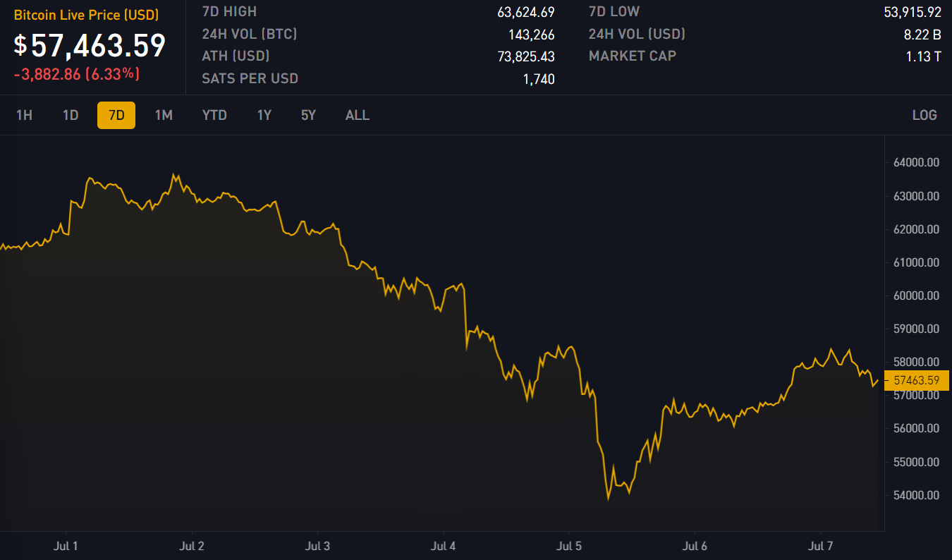Switch chart to 1H timeframe
Screen dimensions: 952x560
click(x=25, y=115)
